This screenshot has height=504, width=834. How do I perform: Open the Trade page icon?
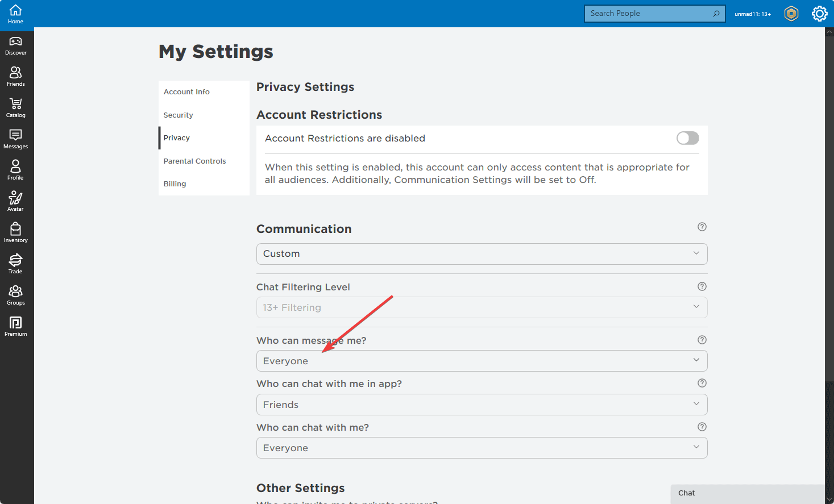[x=16, y=264]
